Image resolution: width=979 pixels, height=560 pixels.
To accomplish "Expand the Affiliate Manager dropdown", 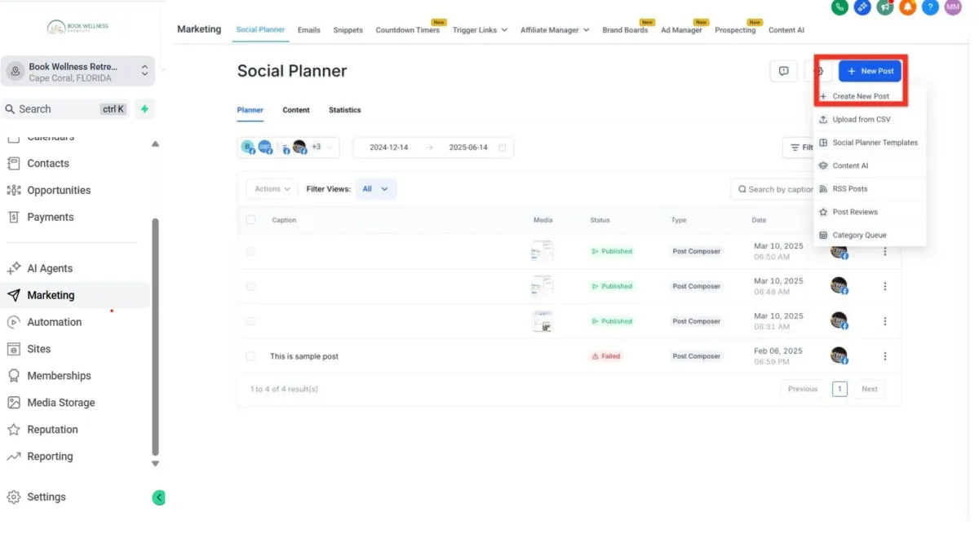I will click(555, 30).
